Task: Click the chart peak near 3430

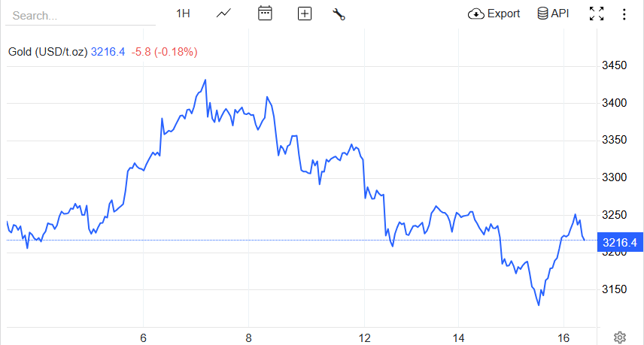Action: click(x=205, y=80)
